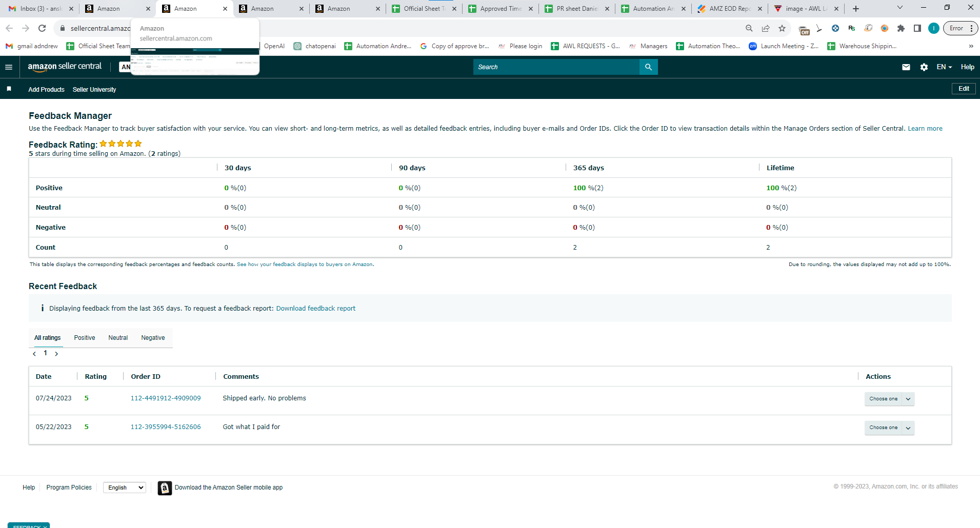Image resolution: width=980 pixels, height=528 pixels.
Task: Click the blue circular cross extension icon
Action: pos(835,28)
